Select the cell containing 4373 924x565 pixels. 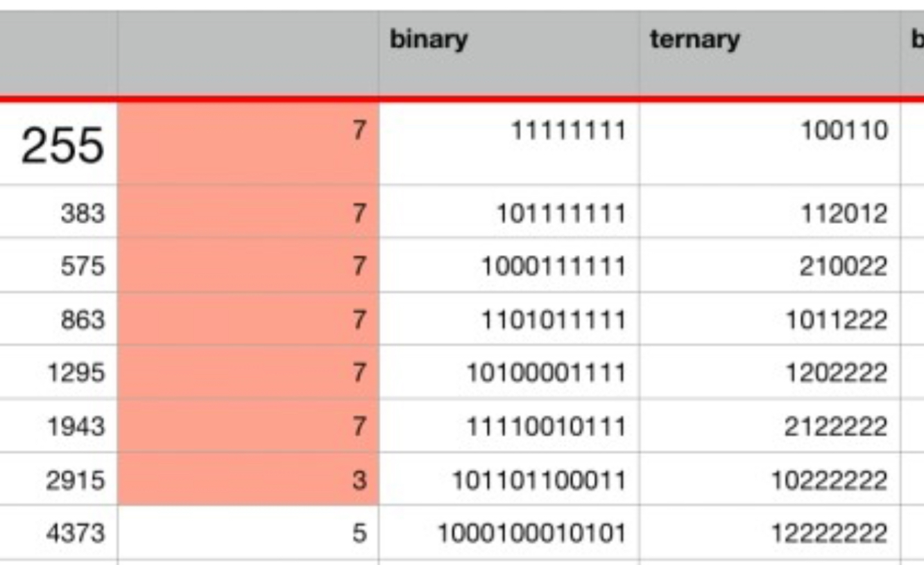(x=75, y=533)
